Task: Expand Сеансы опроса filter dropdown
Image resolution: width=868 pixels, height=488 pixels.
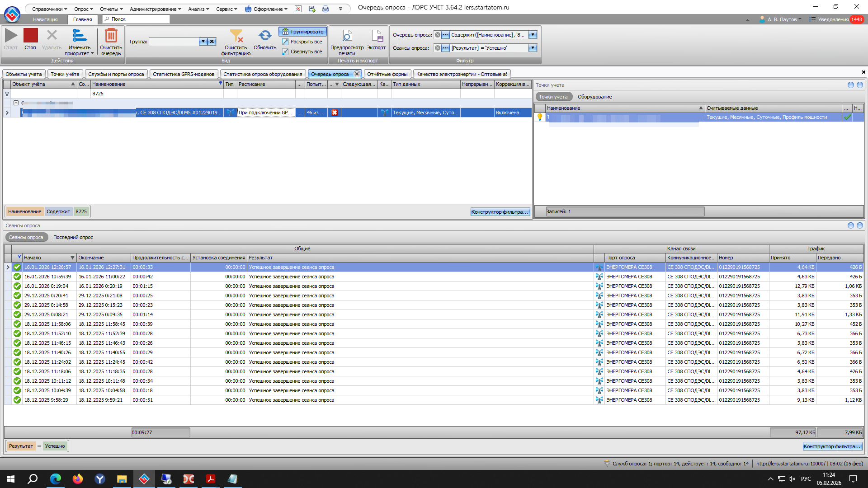Action: pos(533,48)
